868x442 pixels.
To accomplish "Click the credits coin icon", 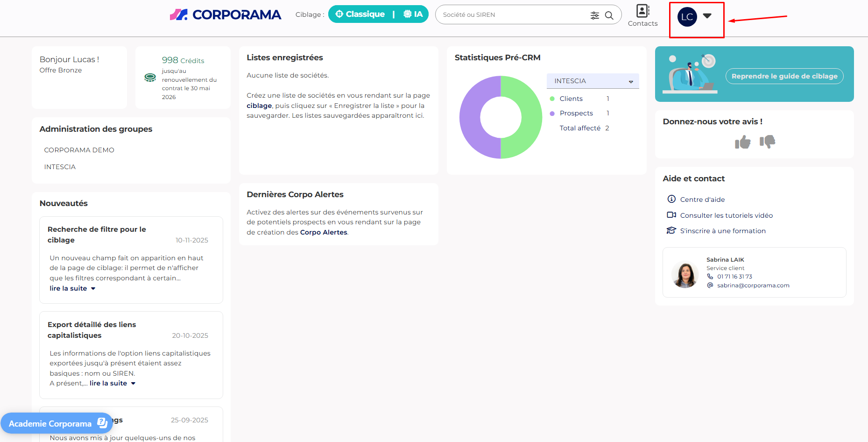I will click(150, 78).
